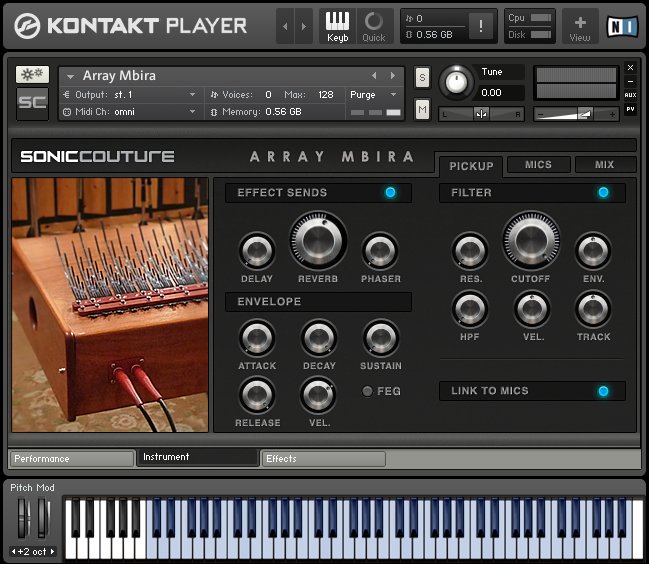Open the Effects tab
This screenshot has width=649, height=564.
(x=324, y=458)
